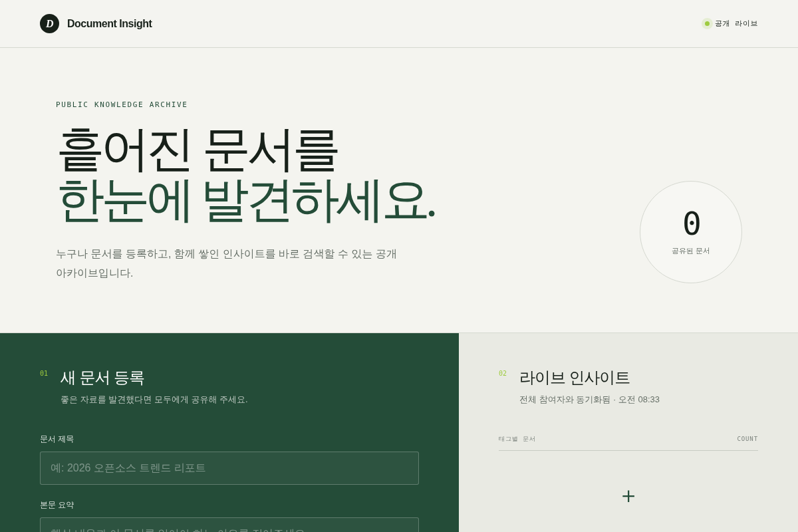Click the plus icon in live insights

point(628,496)
